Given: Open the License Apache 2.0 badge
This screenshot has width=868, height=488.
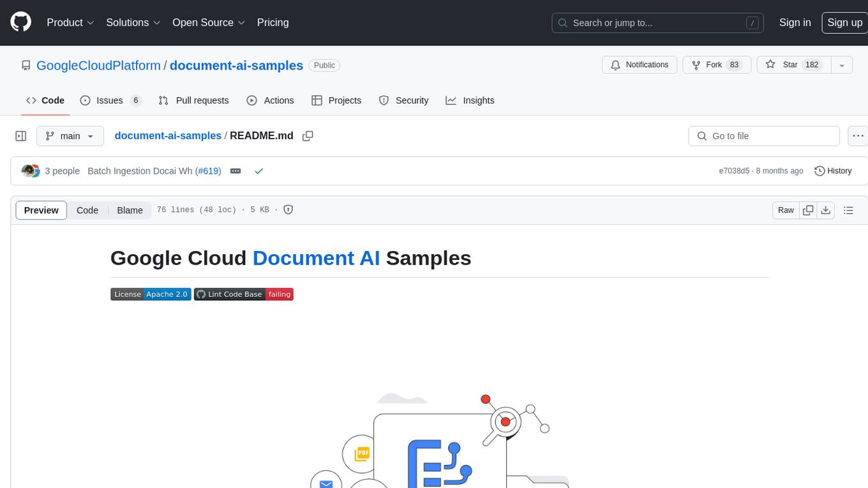Looking at the screenshot, I should [151, 294].
